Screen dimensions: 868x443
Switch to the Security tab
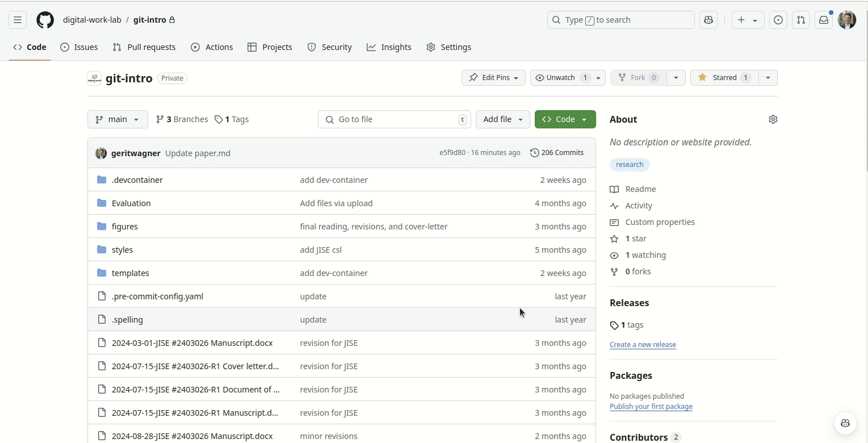(x=329, y=47)
